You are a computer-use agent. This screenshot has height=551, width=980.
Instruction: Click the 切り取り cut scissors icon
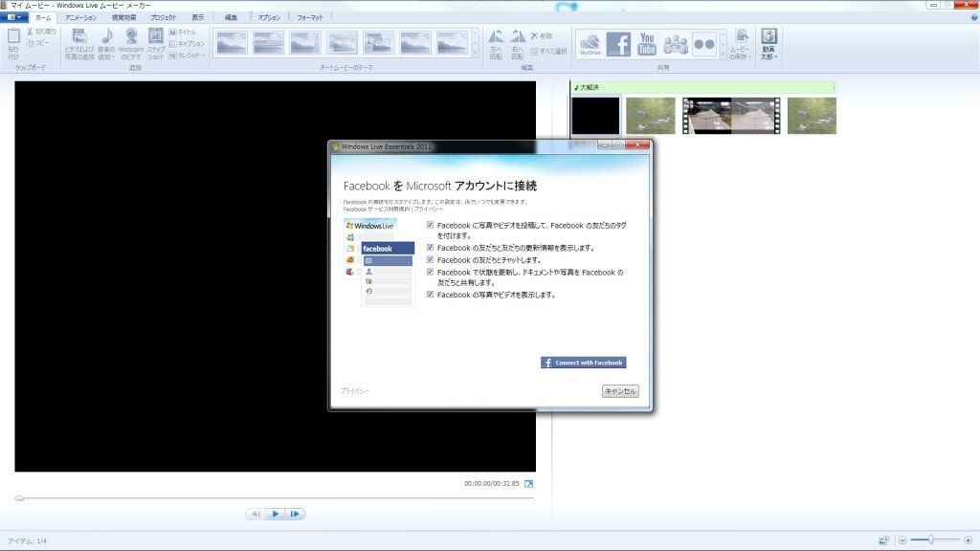pyautogui.click(x=30, y=32)
